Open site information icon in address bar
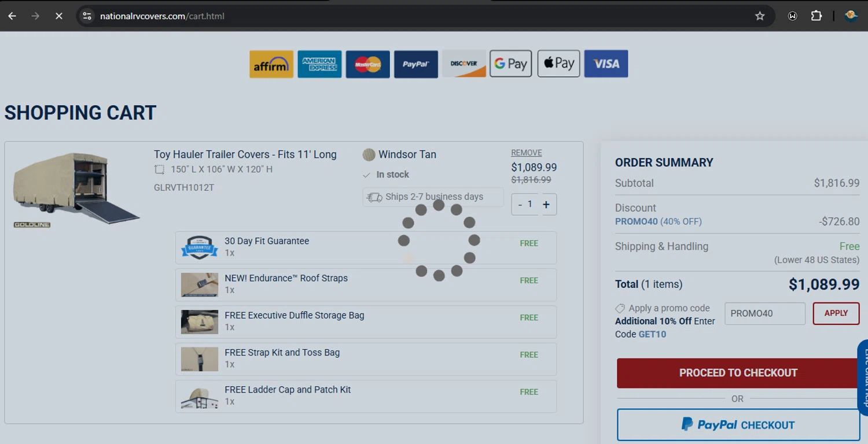This screenshot has height=444, width=868. [87, 16]
